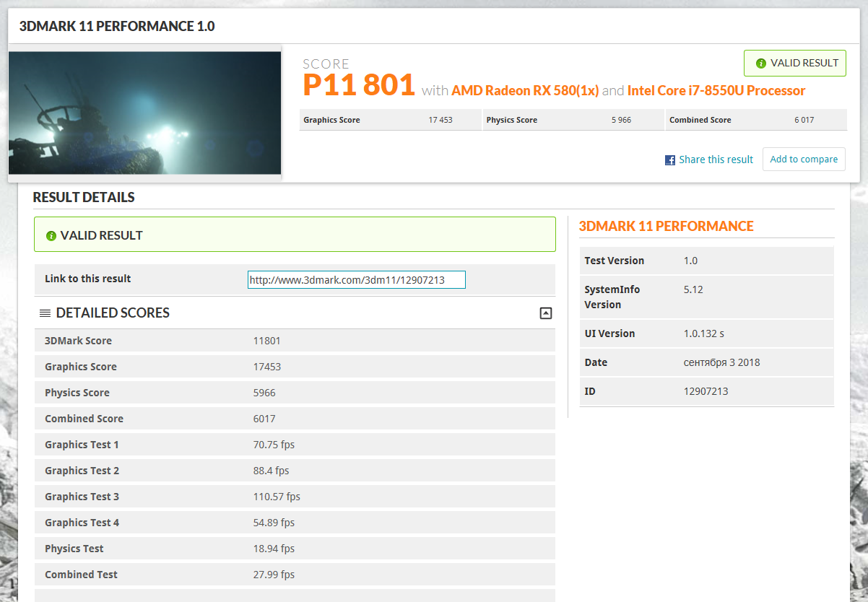Click the Facebook icon beside Share this result
Screen dimensions: 868x602
(670, 160)
